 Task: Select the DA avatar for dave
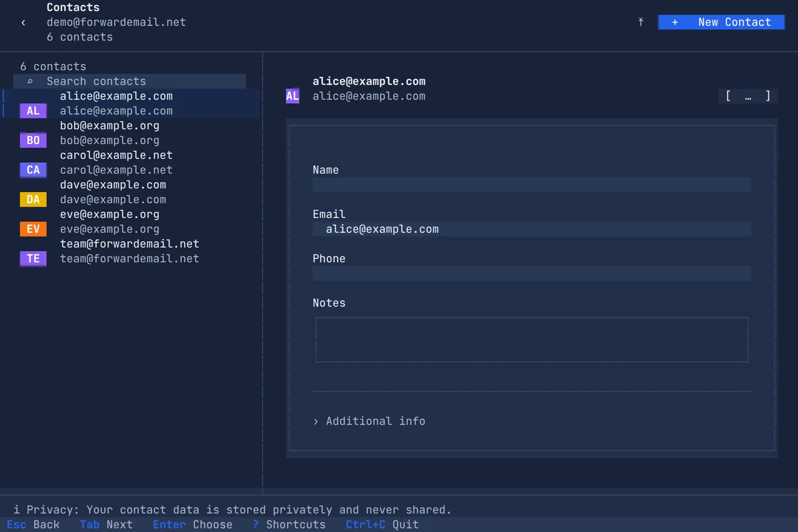[33, 199]
